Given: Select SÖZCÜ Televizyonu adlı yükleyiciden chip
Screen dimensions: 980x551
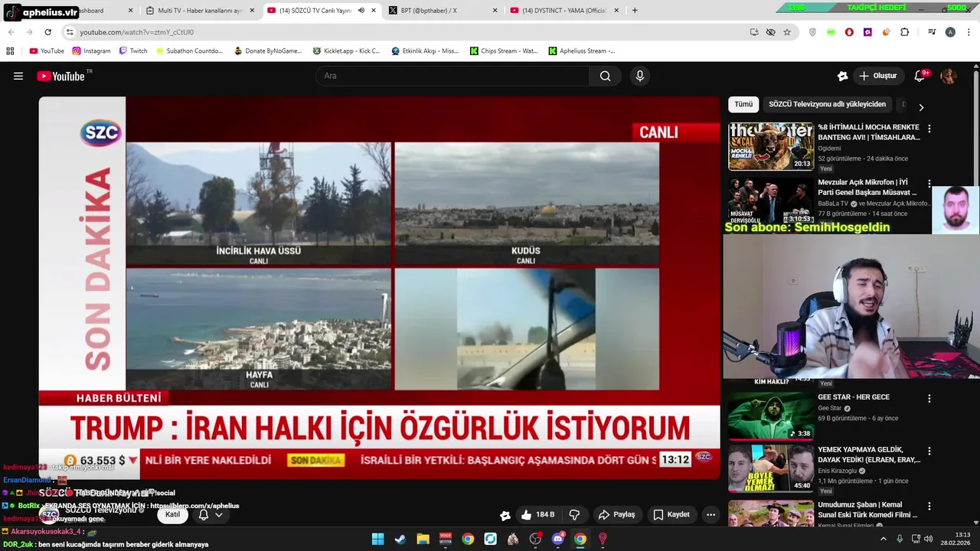Looking at the screenshot, I should pos(827,104).
